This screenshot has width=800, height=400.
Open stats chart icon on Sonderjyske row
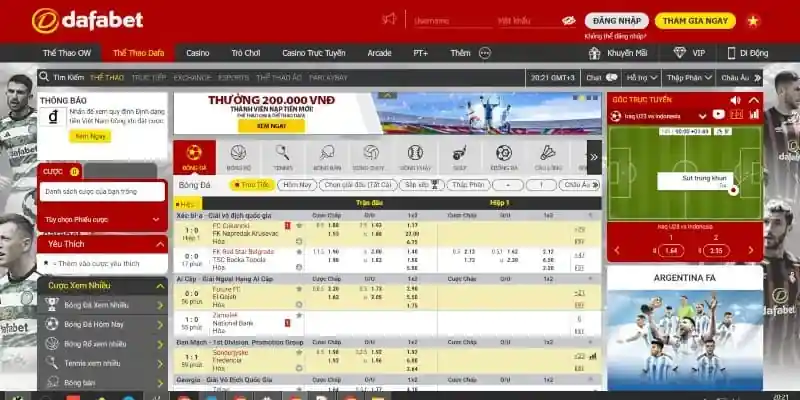[x=592, y=357]
